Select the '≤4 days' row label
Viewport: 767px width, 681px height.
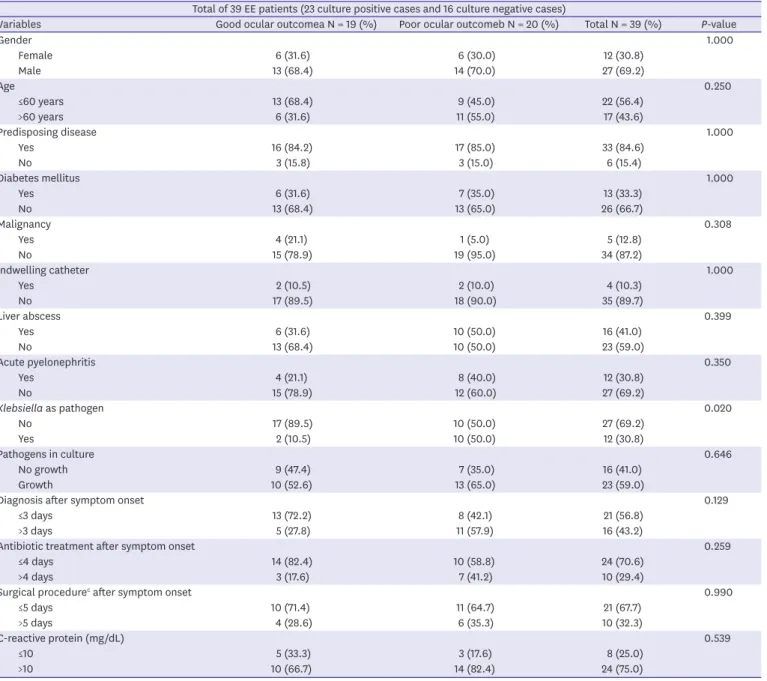pyautogui.click(x=36, y=561)
